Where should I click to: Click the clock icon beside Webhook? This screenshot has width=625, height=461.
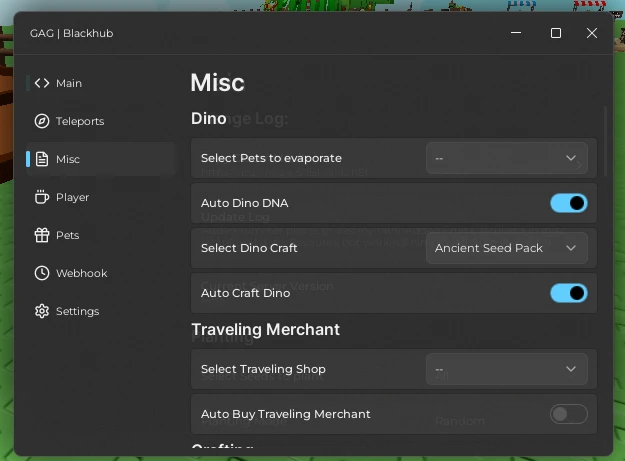pyautogui.click(x=42, y=273)
